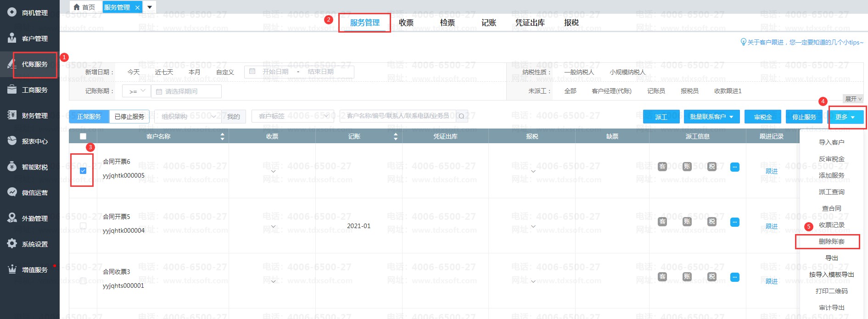Click the 派工 button
This screenshot has height=319, width=868.
click(x=661, y=117)
